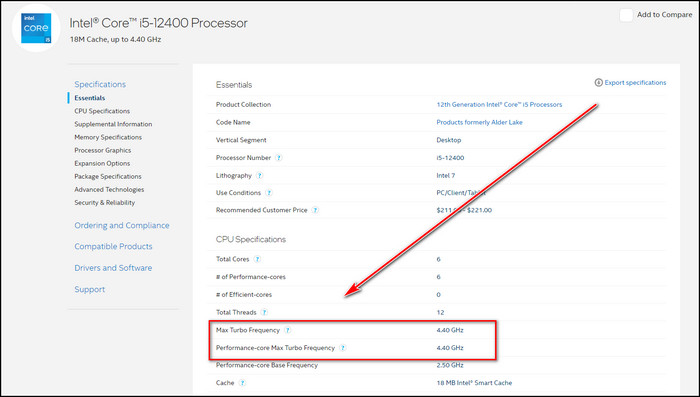Open Drivers and Software

point(113,268)
